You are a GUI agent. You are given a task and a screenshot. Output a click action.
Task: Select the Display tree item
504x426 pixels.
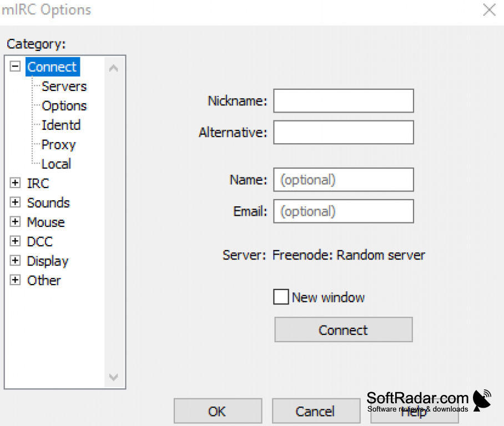(48, 261)
